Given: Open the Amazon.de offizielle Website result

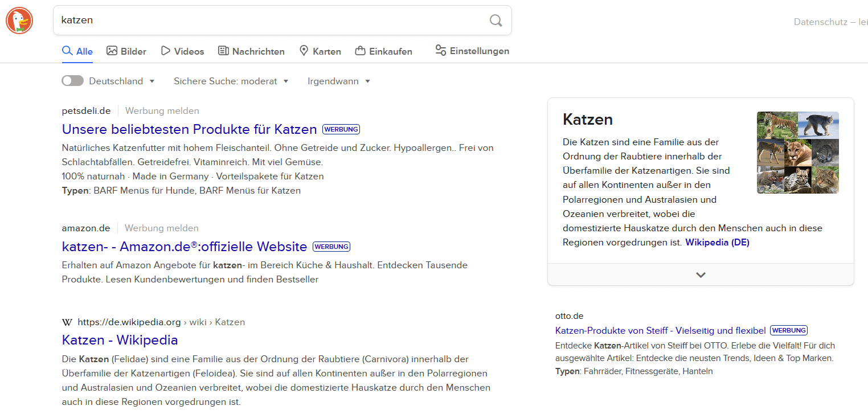Looking at the screenshot, I should (185, 247).
